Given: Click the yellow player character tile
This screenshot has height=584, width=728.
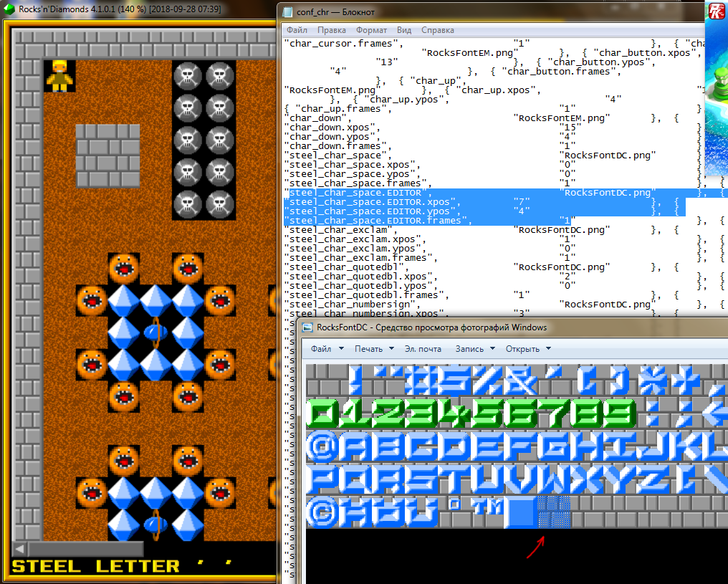Looking at the screenshot, I should tap(59, 75).
